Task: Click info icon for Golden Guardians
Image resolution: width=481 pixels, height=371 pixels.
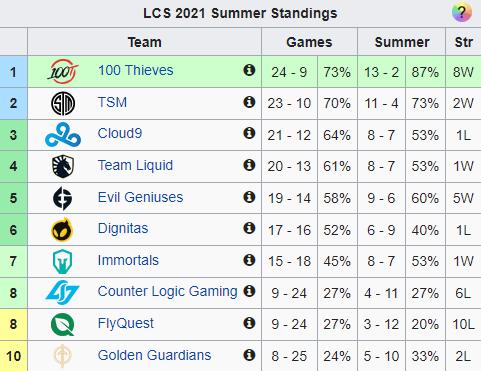Action: (249, 355)
